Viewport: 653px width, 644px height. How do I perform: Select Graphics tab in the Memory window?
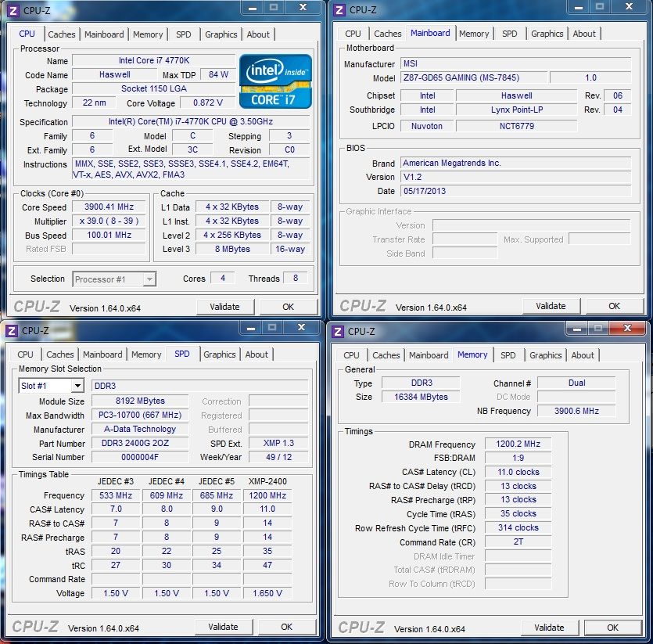546,355
